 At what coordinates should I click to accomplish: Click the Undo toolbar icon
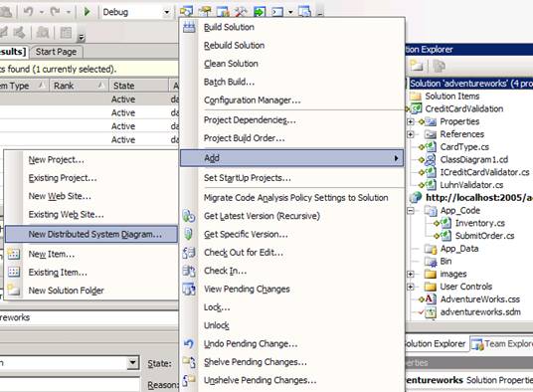[x=29, y=12]
